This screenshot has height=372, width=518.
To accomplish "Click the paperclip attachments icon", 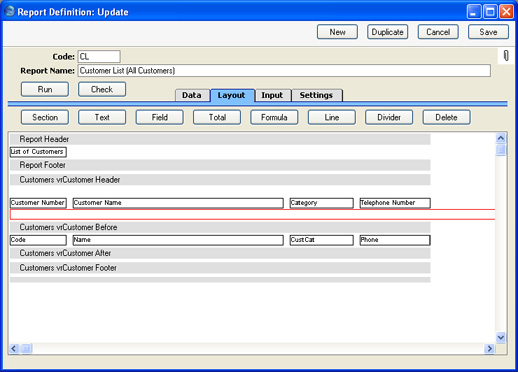I will tap(506, 56).
